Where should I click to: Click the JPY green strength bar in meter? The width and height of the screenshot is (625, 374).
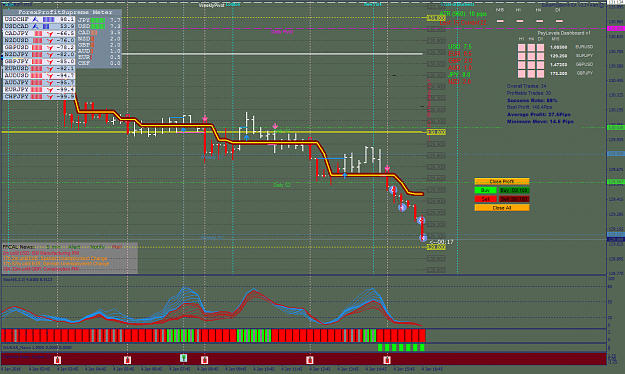click(x=98, y=20)
